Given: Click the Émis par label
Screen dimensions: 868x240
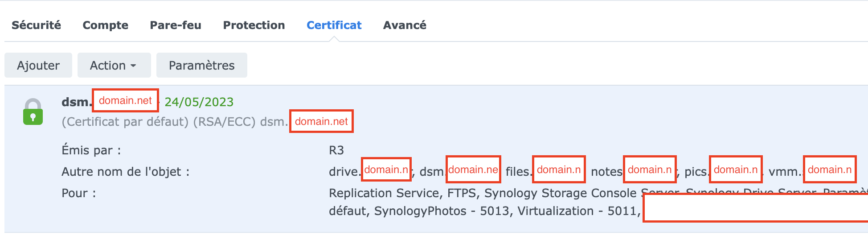Looking at the screenshot, I should pos(91,150).
